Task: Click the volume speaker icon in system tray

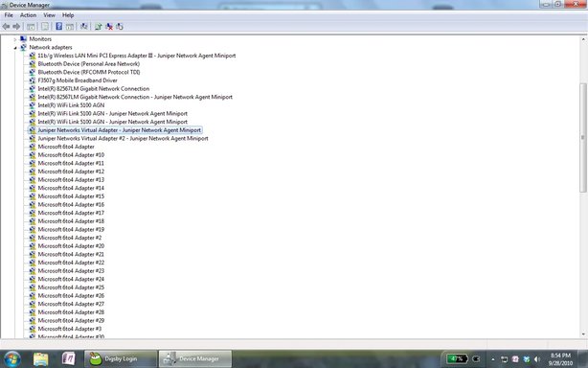Action: pos(537,359)
